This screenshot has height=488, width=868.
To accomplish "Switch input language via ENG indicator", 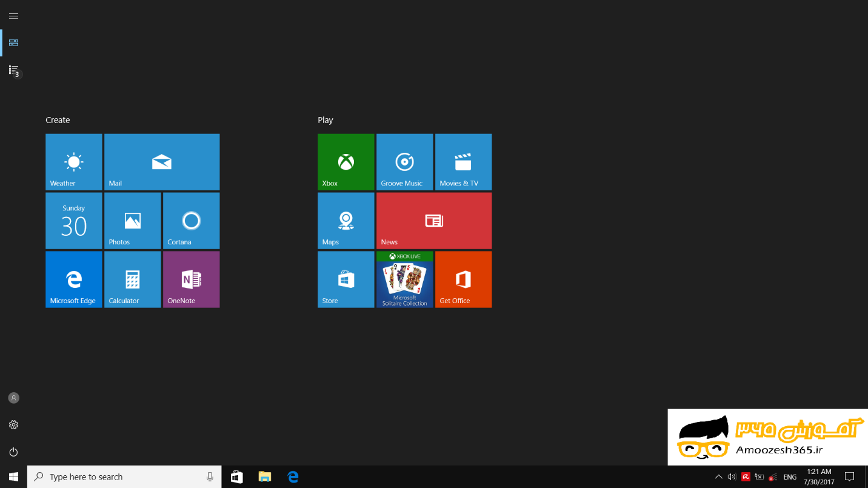I will [790, 477].
